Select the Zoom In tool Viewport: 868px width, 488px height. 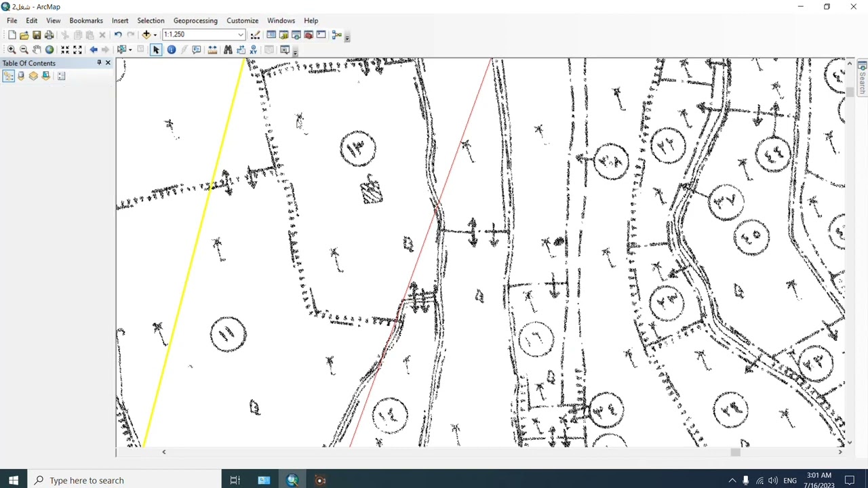coord(12,49)
